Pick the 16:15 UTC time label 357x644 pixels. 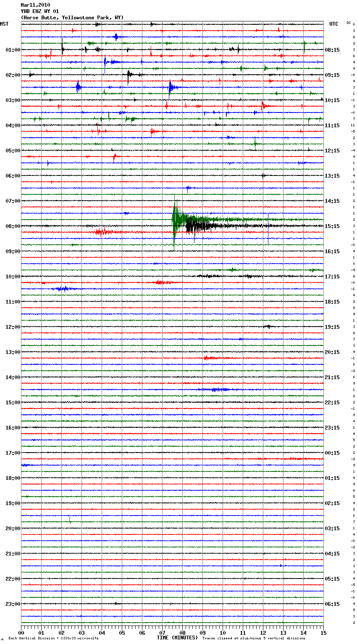pos(332,251)
